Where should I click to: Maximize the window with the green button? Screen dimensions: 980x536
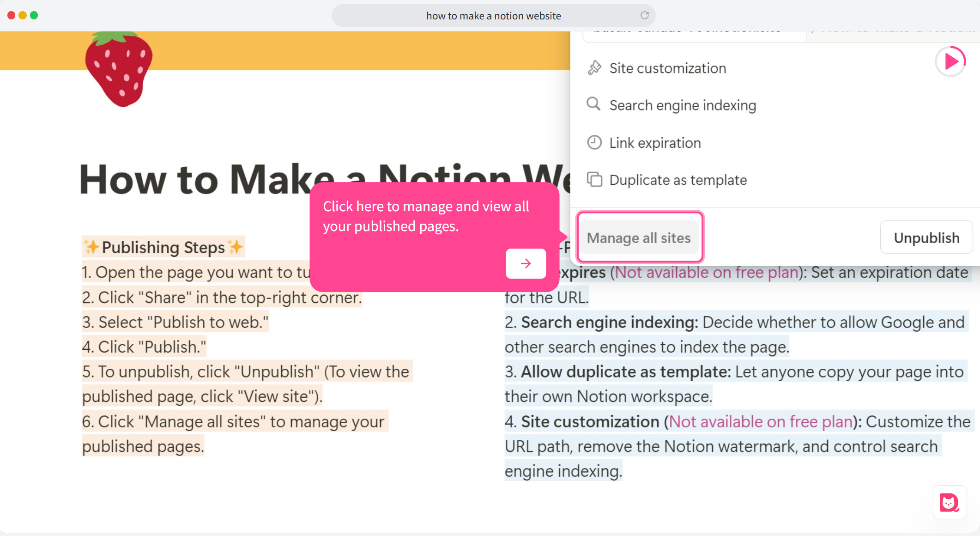point(34,15)
